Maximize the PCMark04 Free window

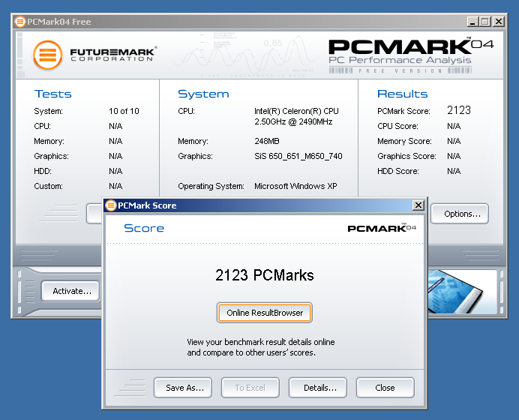point(485,22)
